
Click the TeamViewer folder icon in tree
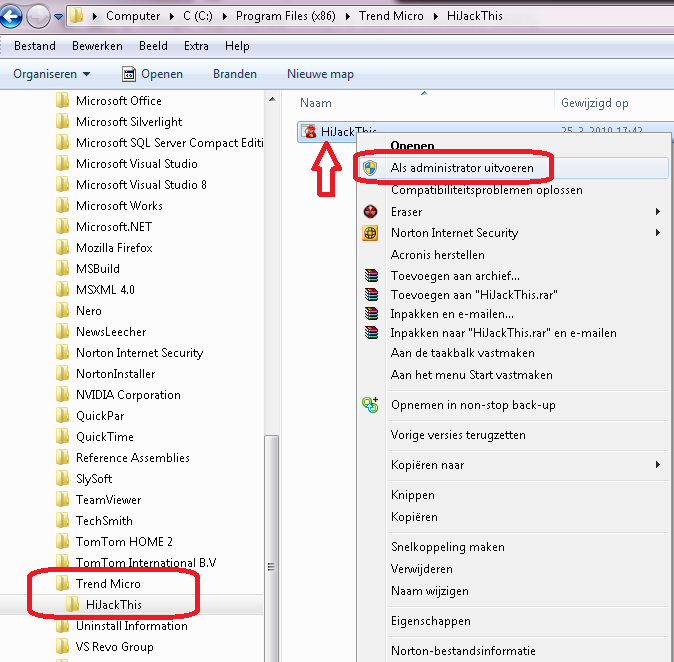pos(62,500)
